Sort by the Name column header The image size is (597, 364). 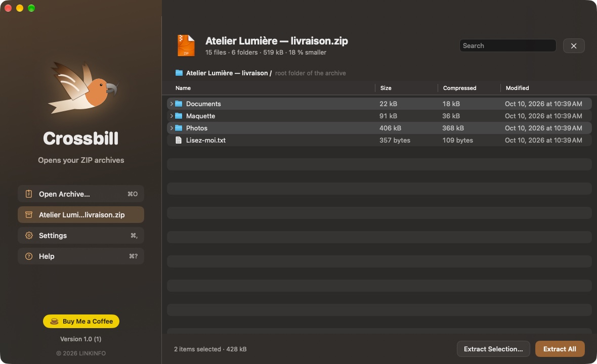click(x=183, y=88)
